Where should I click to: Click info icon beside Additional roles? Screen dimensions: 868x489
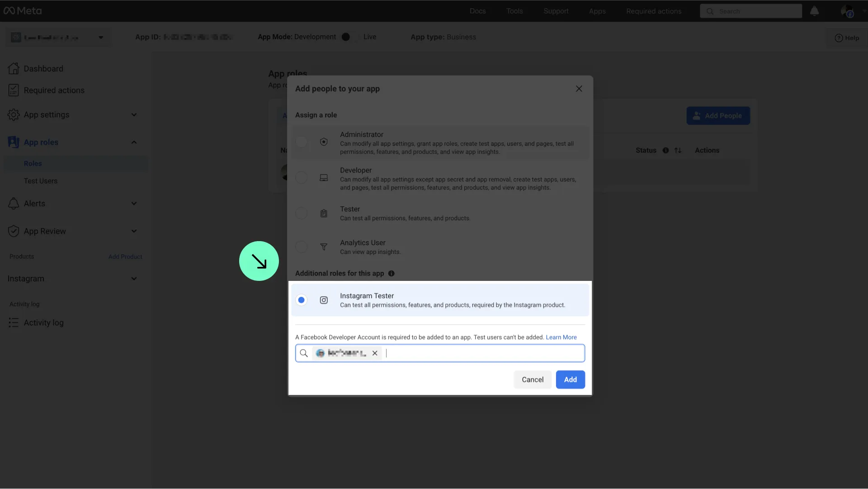click(x=392, y=273)
